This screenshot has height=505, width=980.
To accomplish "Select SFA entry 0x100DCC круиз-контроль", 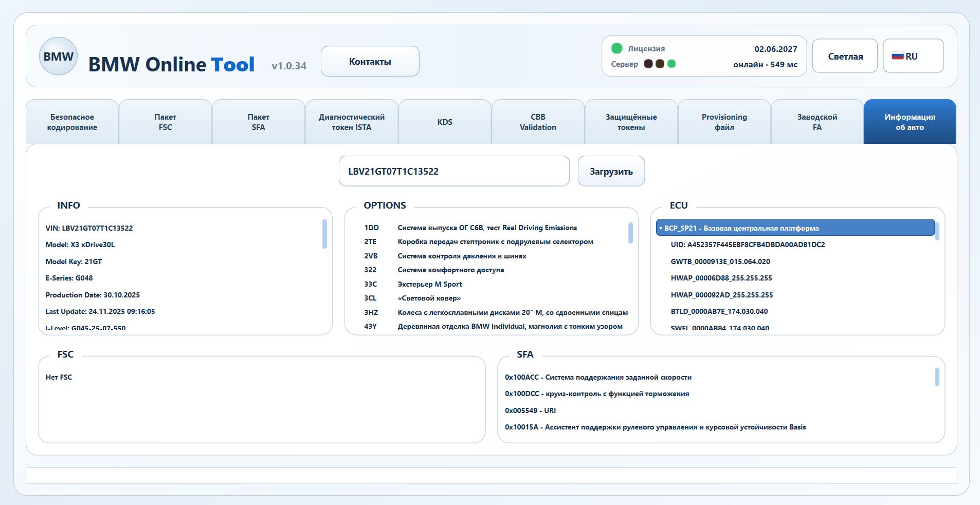I will (x=597, y=394).
